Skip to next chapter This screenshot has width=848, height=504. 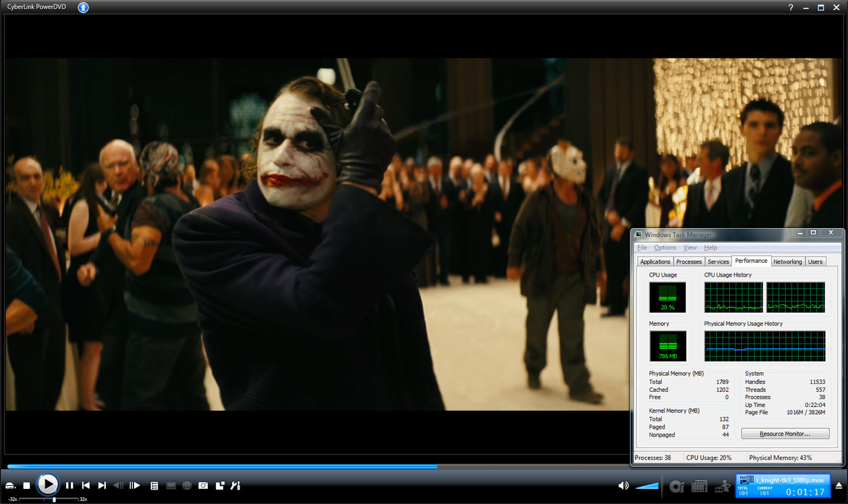click(101, 486)
